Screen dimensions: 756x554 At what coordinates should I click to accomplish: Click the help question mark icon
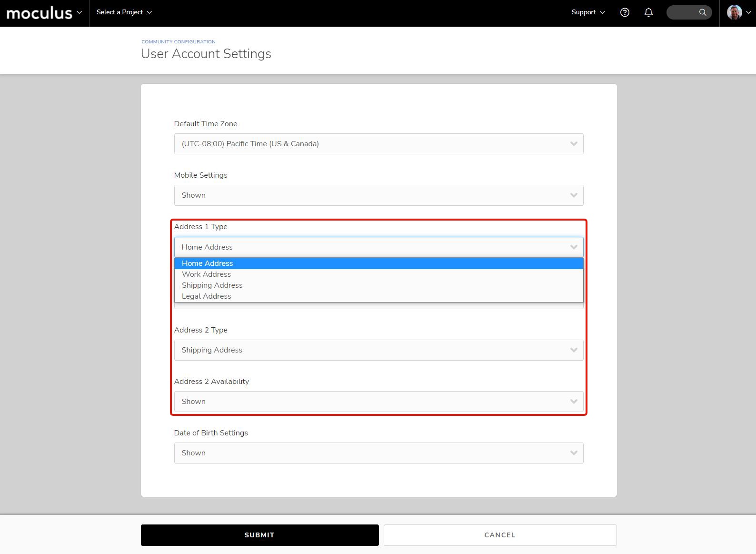[625, 12]
